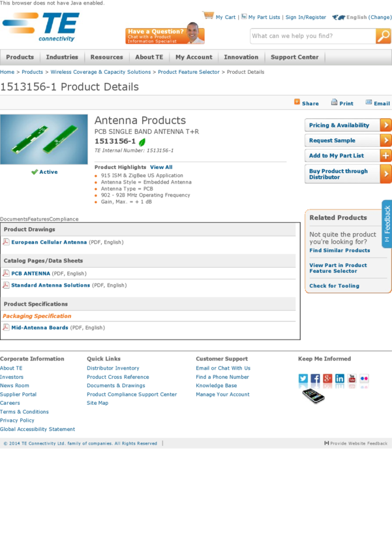The width and height of the screenshot is (392, 555).
Task: Click PDF icon beside PCB ANTENNA
Action: pyautogui.click(x=6, y=273)
